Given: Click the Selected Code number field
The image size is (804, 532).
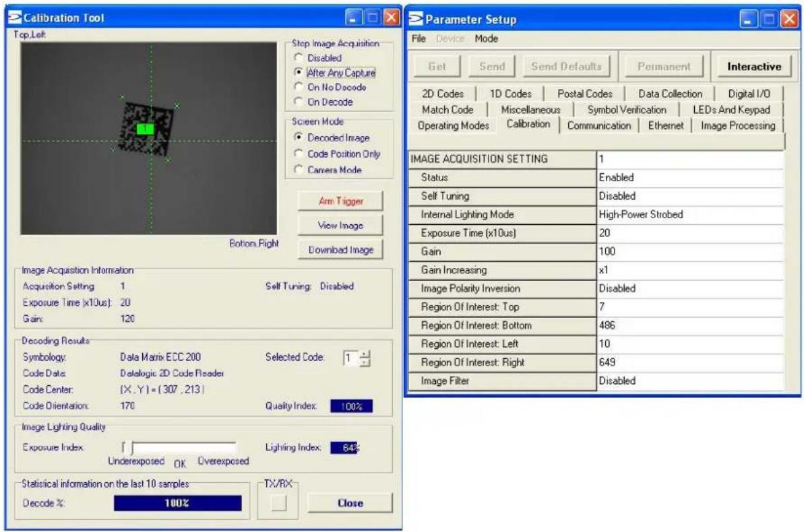Looking at the screenshot, I should coord(351,358).
